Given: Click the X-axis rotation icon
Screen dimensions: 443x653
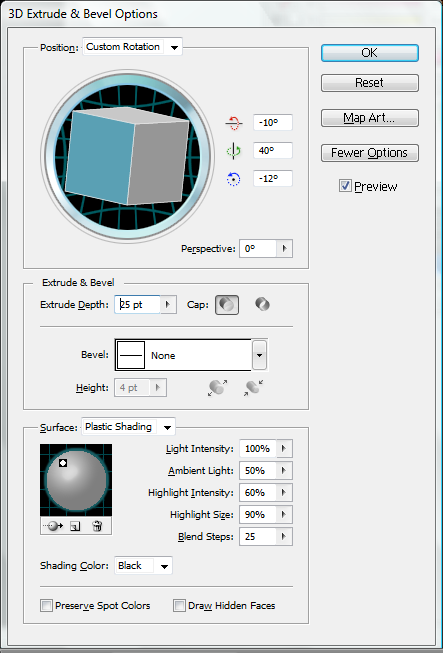Looking at the screenshot, I should click(234, 123).
